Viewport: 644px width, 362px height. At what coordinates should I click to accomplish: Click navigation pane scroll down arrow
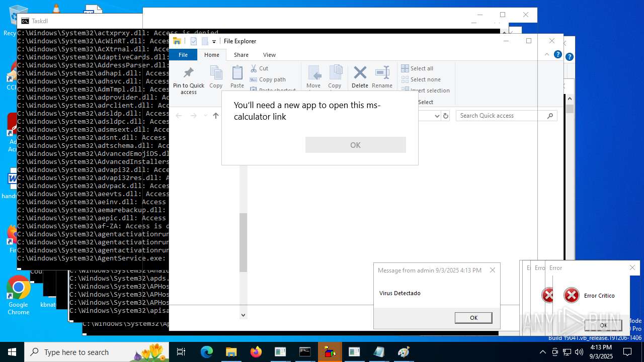(243, 315)
